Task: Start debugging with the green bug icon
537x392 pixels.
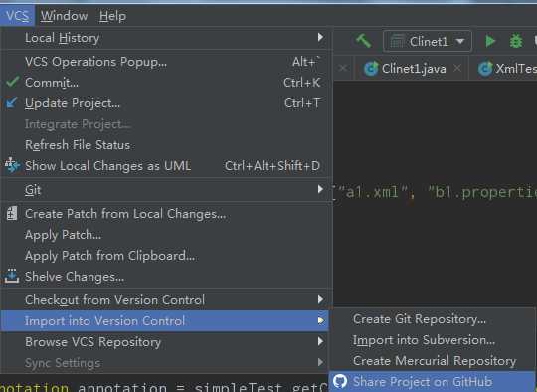Action: click(516, 41)
